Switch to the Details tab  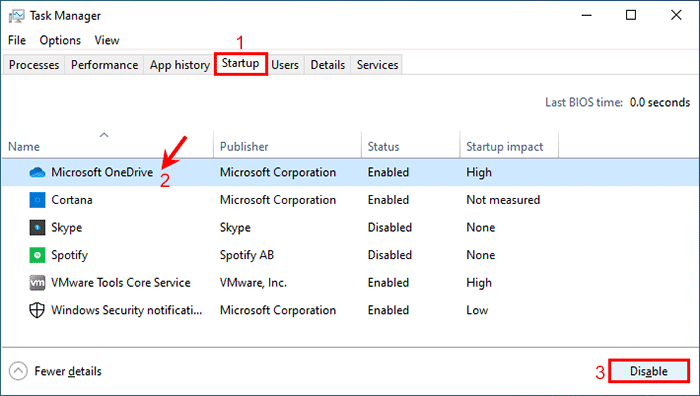point(328,65)
